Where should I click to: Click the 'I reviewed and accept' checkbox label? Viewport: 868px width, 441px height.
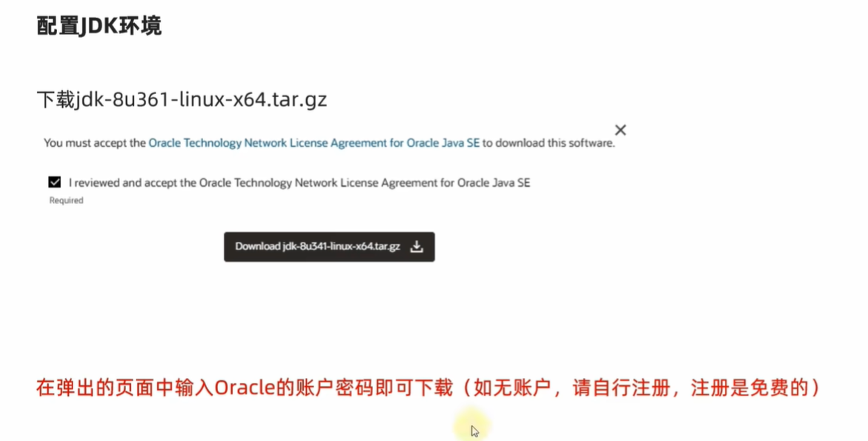click(299, 182)
